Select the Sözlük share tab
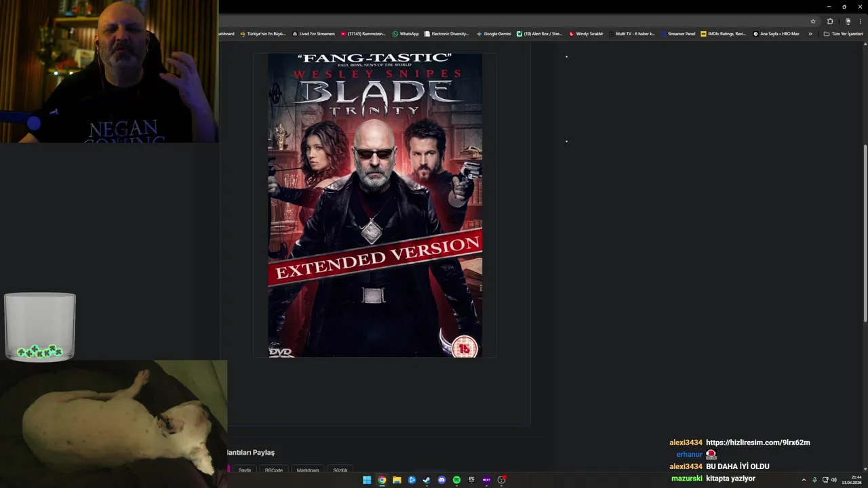The width and height of the screenshot is (868, 488). 340,470
